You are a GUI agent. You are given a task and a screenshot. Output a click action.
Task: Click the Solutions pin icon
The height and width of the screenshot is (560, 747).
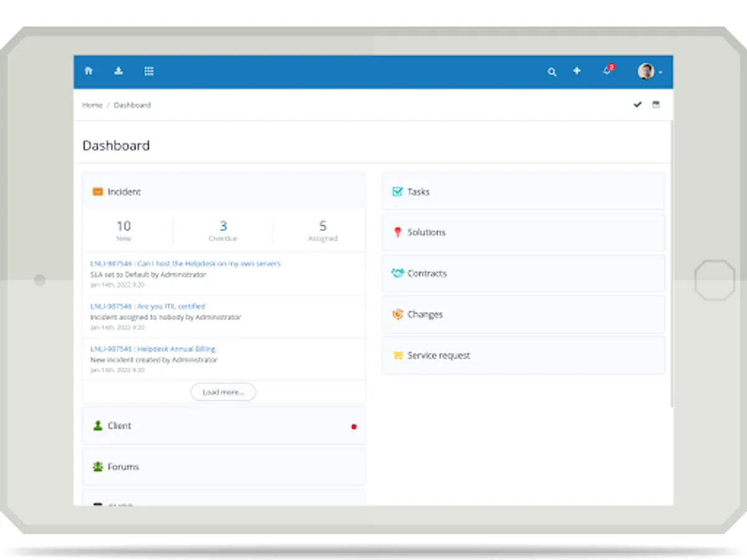click(398, 232)
